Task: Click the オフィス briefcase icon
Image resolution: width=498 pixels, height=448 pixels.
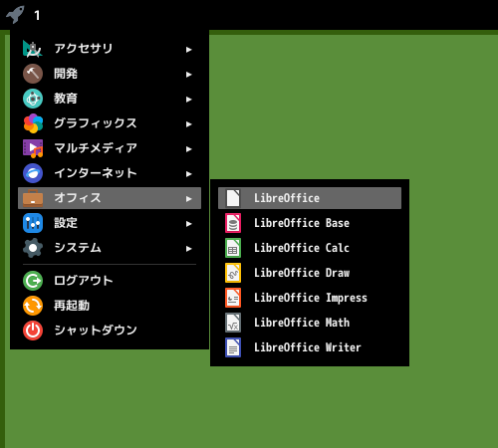Action: coord(33,198)
